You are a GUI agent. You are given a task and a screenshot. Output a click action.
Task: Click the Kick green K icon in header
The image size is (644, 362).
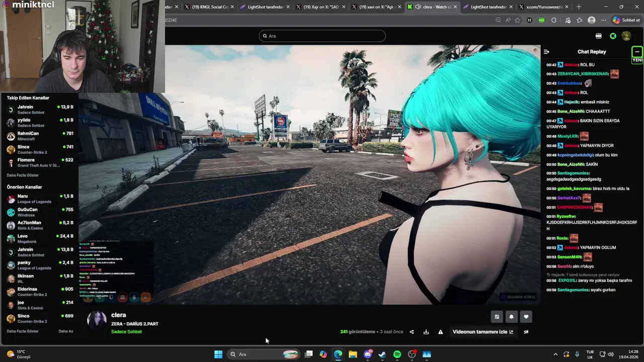(x=613, y=36)
